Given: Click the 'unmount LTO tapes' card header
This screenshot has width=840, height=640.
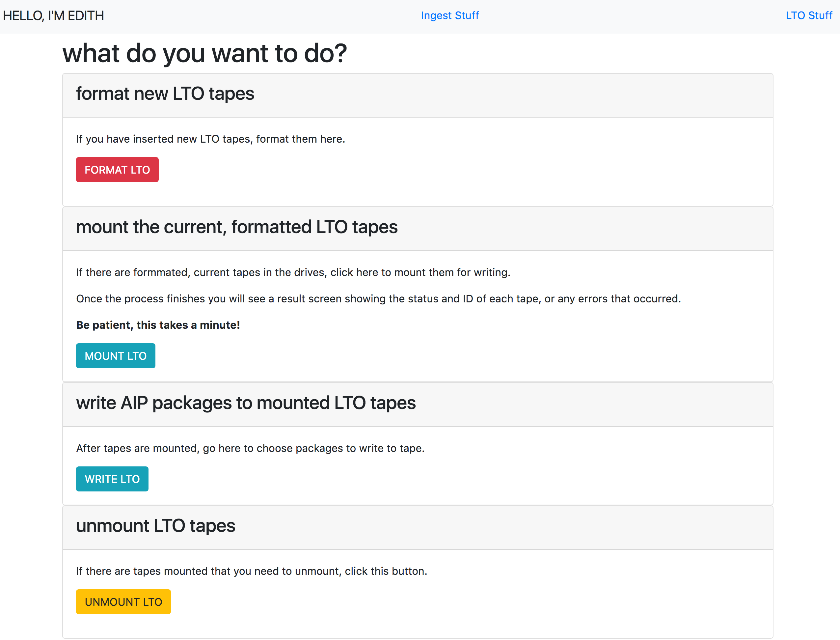Looking at the screenshot, I should pos(418,528).
